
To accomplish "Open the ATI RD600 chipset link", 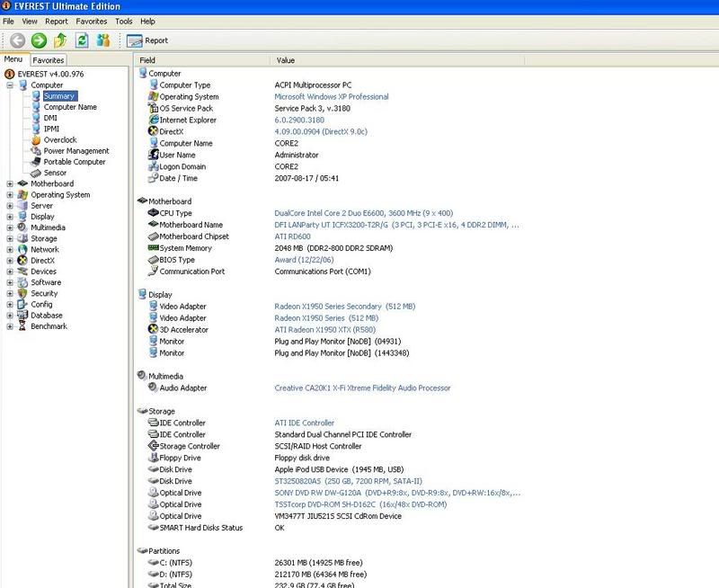I will pyautogui.click(x=293, y=236).
